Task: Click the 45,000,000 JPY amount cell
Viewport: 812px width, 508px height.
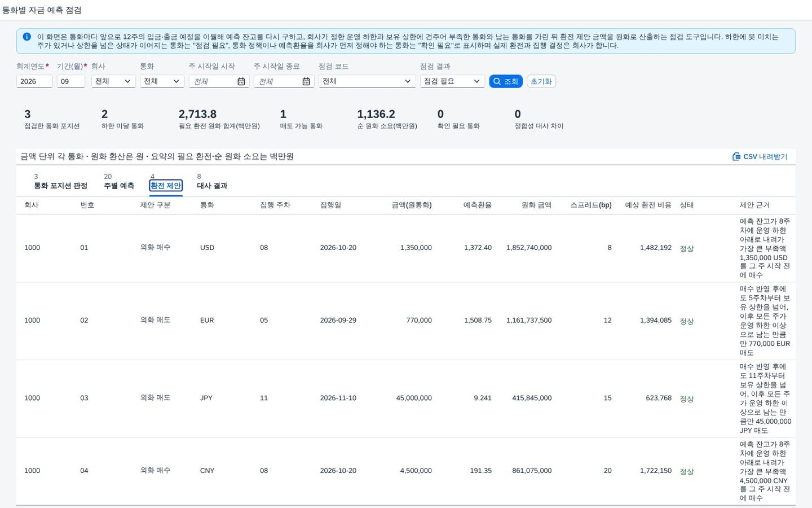Action: tap(414, 398)
